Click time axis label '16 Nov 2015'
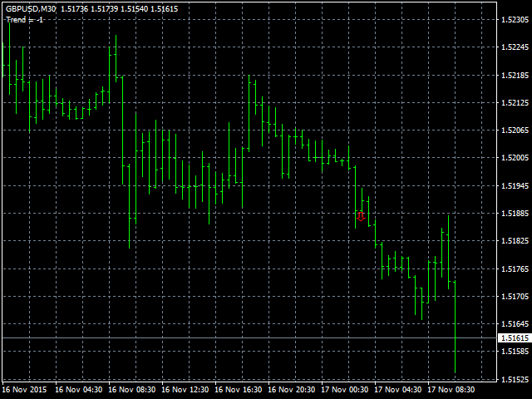This screenshot has height=399, width=532. tap(24, 390)
